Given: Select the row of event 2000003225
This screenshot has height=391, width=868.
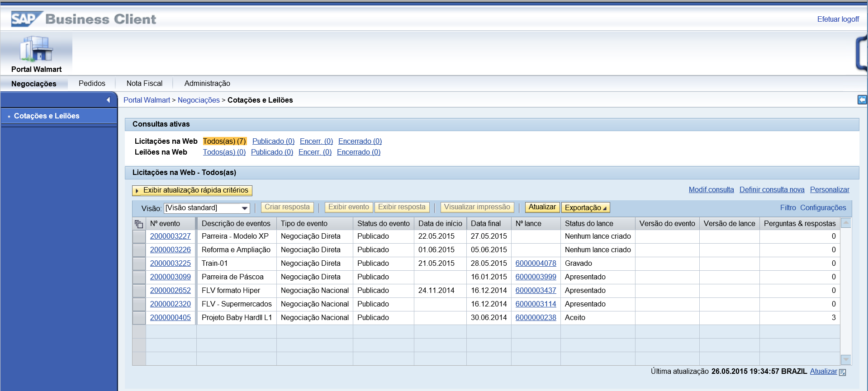Looking at the screenshot, I should [139, 264].
